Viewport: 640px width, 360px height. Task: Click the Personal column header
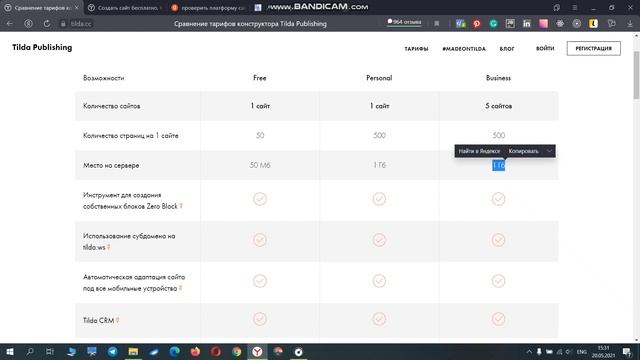(379, 78)
